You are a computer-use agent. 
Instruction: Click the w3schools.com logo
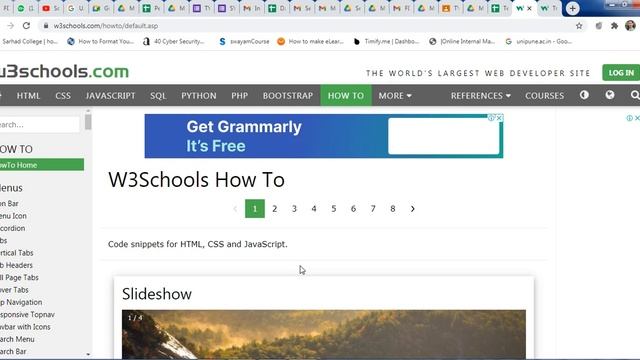point(64,71)
